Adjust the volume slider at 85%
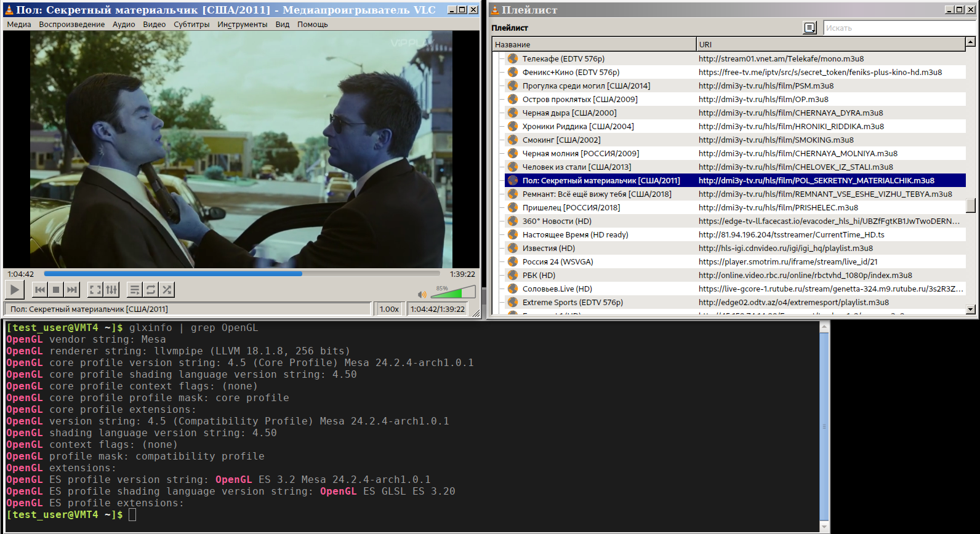This screenshot has width=980, height=534. pyautogui.click(x=452, y=292)
